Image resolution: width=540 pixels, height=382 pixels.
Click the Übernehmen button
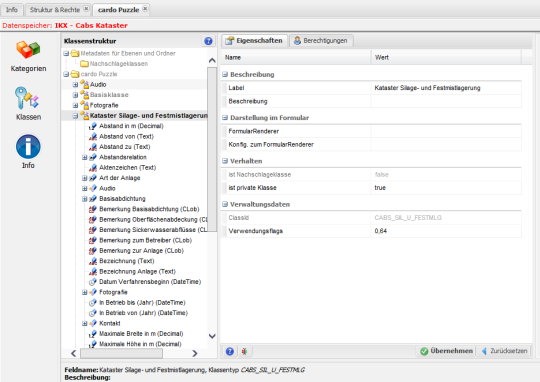446,351
